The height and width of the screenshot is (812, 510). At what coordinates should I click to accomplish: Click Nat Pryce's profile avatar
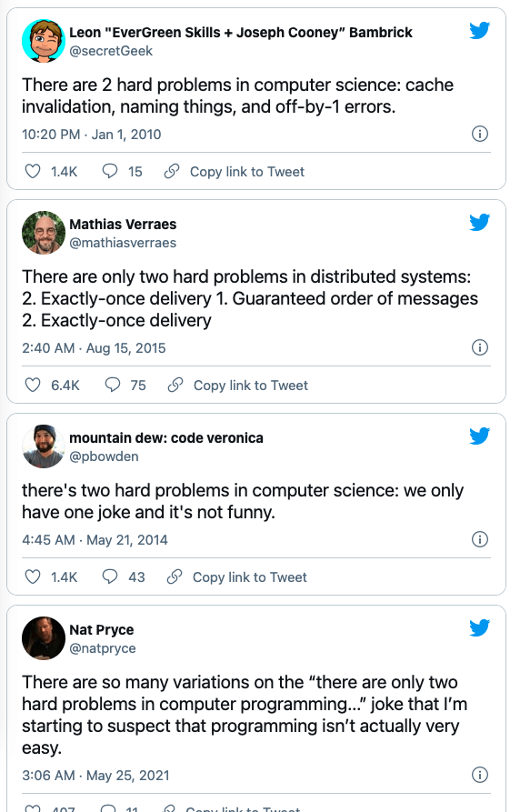[44, 638]
